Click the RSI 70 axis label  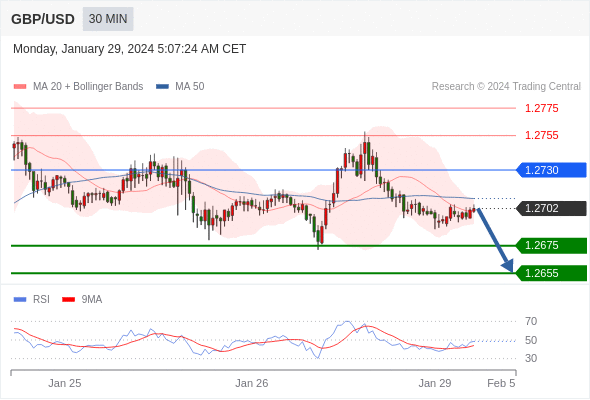point(531,321)
